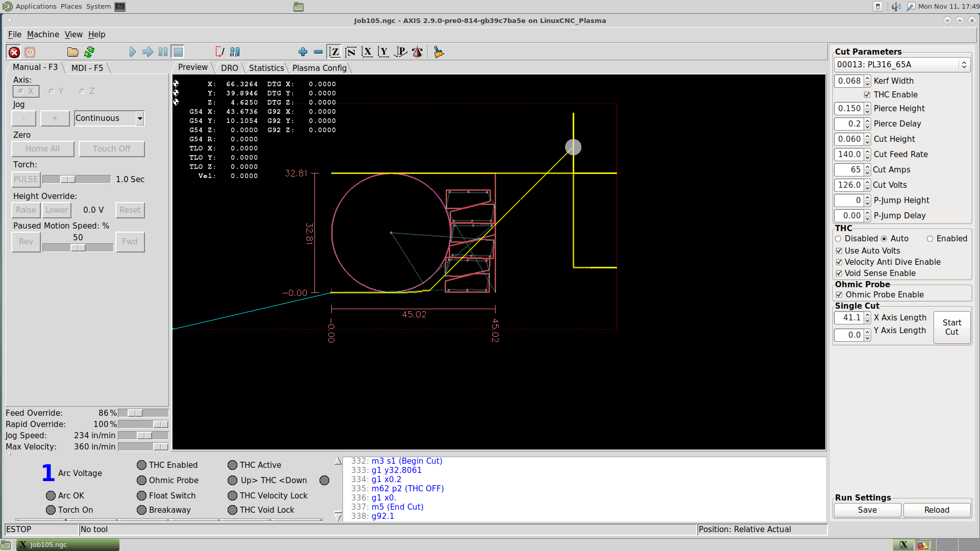Image resolution: width=980 pixels, height=551 pixels.
Task: Zoom out with minus icon
Action: 318,52
